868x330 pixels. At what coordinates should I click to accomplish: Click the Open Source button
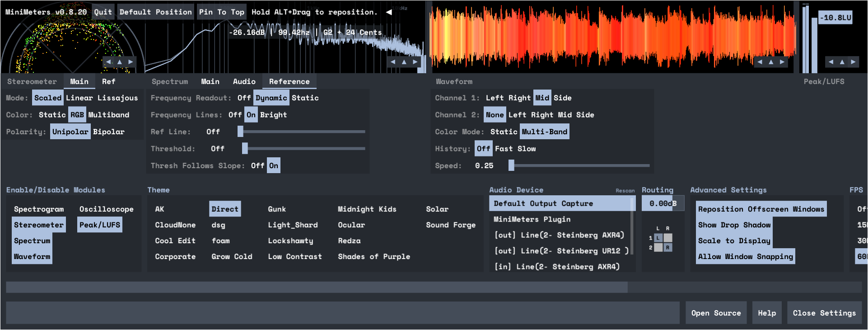[x=715, y=313]
